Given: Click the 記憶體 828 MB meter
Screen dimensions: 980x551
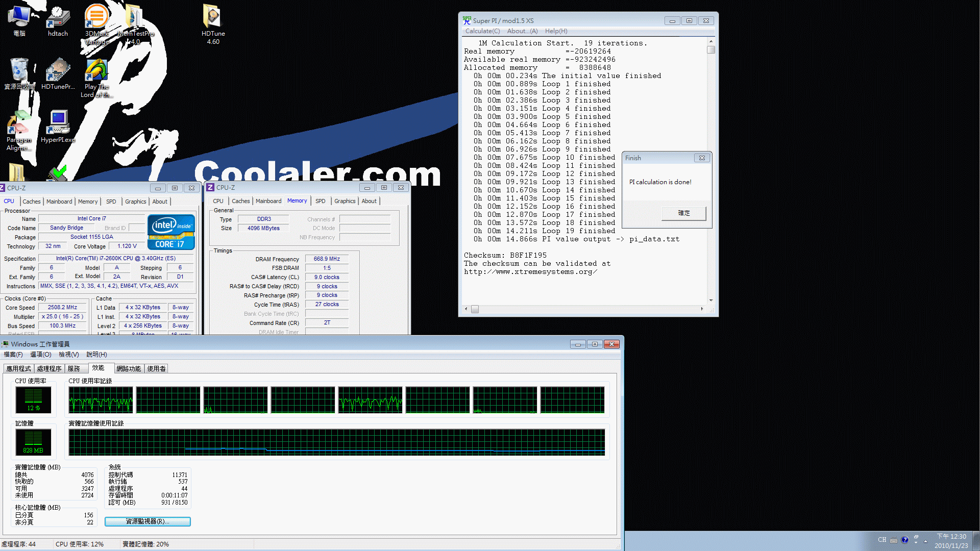Looking at the screenshot, I should pyautogui.click(x=33, y=442).
